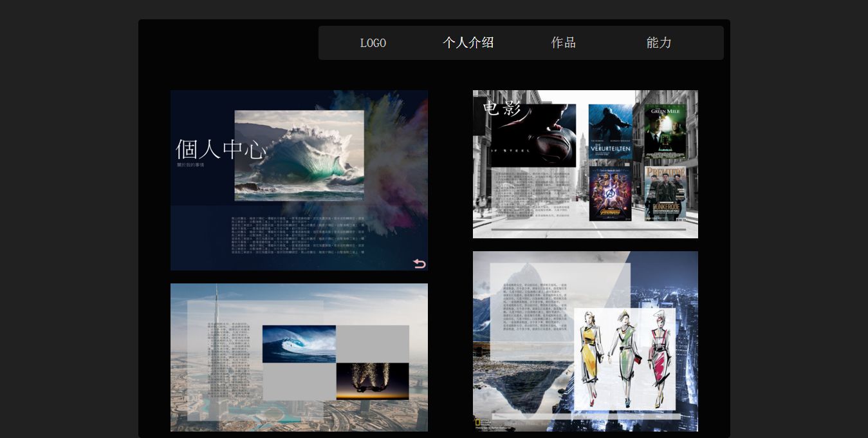Click the LOGO item in navigation bar

pos(373,43)
